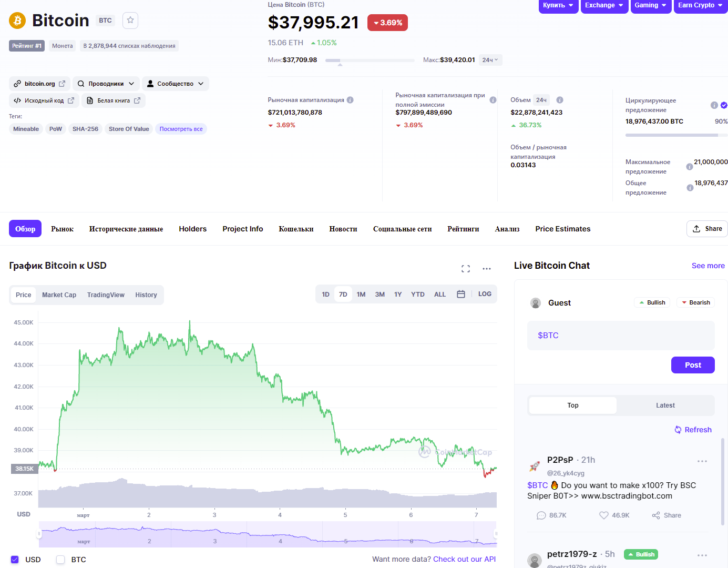The height and width of the screenshot is (568, 728).
Task: Click Post button in chat
Action: [693, 365]
